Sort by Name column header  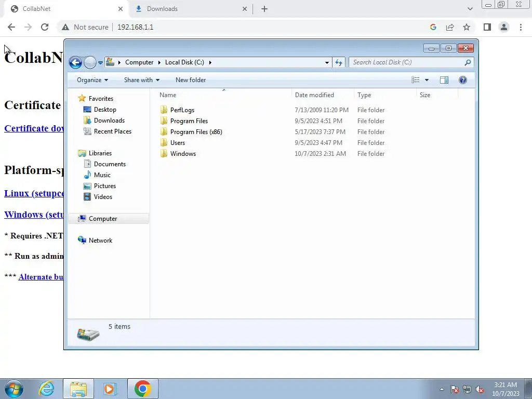pyautogui.click(x=224, y=95)
